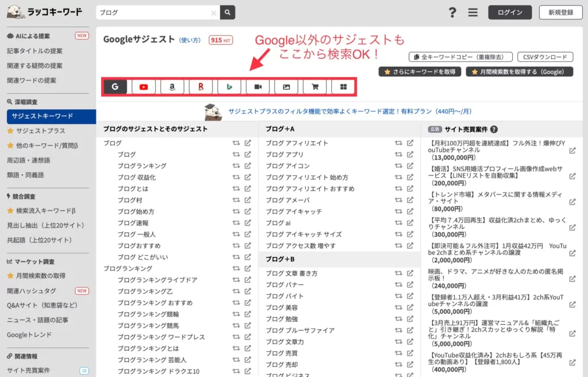Click 月間検索数を取得する（Google） button

519,72
